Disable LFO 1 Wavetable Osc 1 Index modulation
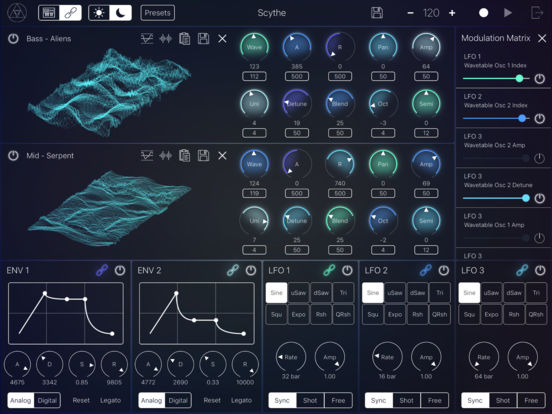 coord(539,79)
